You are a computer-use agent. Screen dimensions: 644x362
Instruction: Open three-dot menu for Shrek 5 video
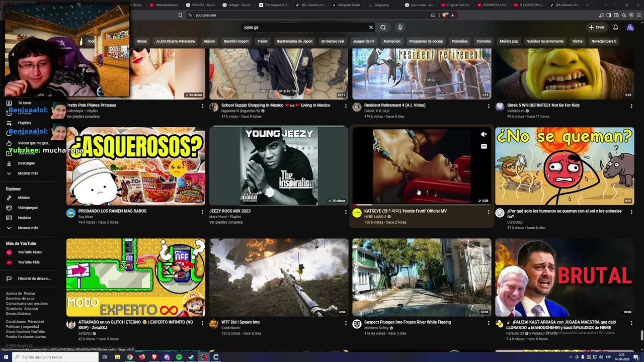click(x=631, y=106)
